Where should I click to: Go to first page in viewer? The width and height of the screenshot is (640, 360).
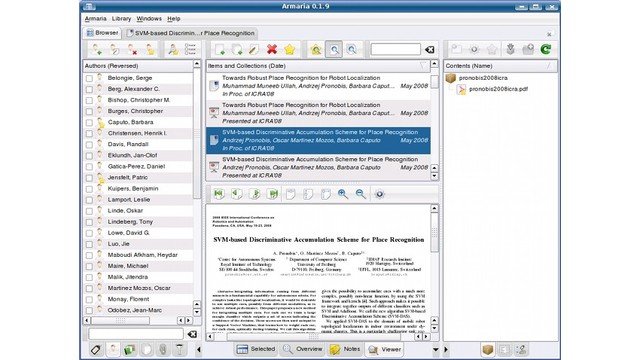(219, 194)
